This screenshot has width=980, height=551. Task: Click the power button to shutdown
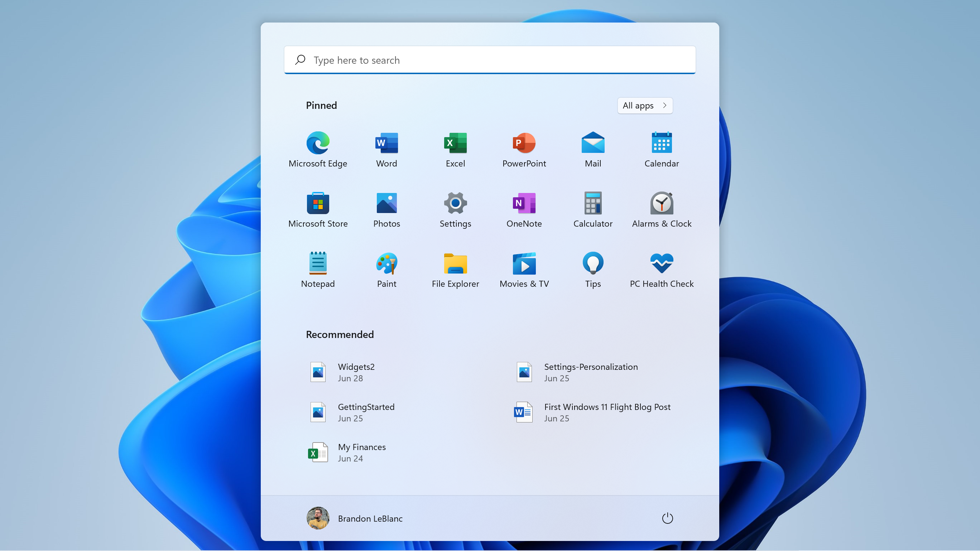pyautogui.click(x=666, y=517)
